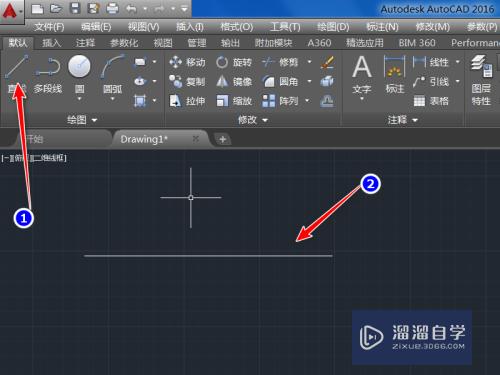The height and width of the screenshot is (375, 500).
Task: Click the Redo arrow icon
Action: [x=160, y=9]
